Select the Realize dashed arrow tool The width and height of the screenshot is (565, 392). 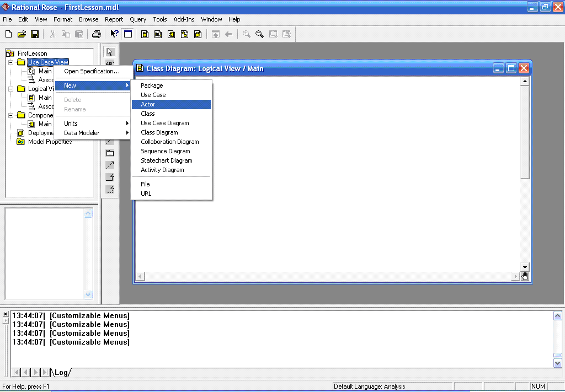(x=110, y=189)
